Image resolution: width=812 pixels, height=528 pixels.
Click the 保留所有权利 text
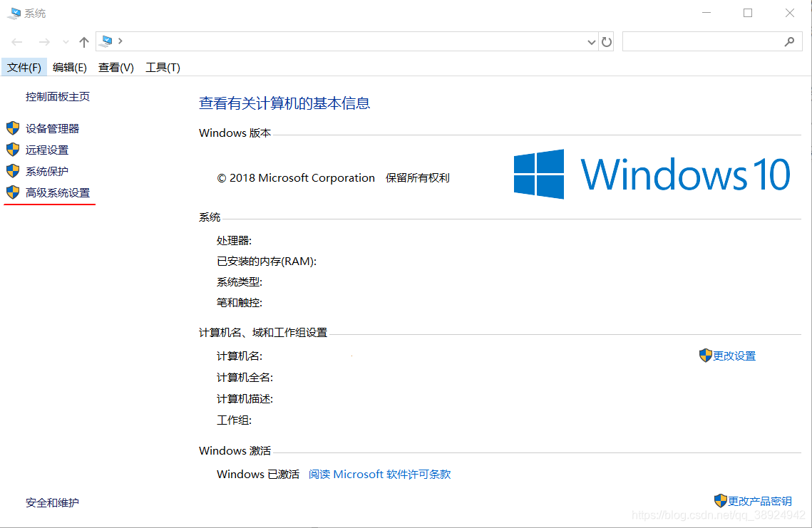tap(417, 178)
